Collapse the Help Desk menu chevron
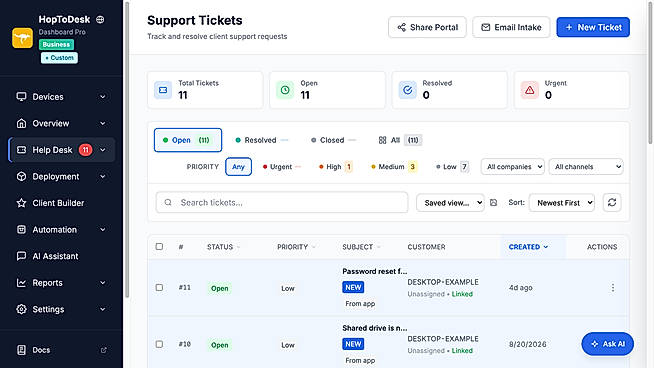 (103, 150)
